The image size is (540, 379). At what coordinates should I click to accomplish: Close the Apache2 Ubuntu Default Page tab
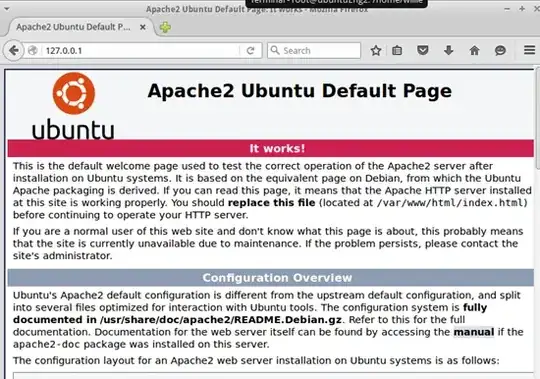[x=143, y=27]
